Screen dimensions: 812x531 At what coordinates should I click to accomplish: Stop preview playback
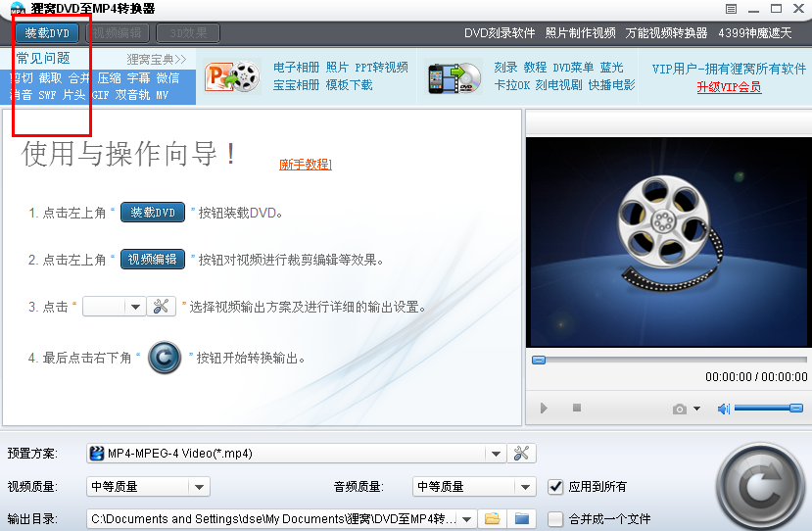click(577, 409)
